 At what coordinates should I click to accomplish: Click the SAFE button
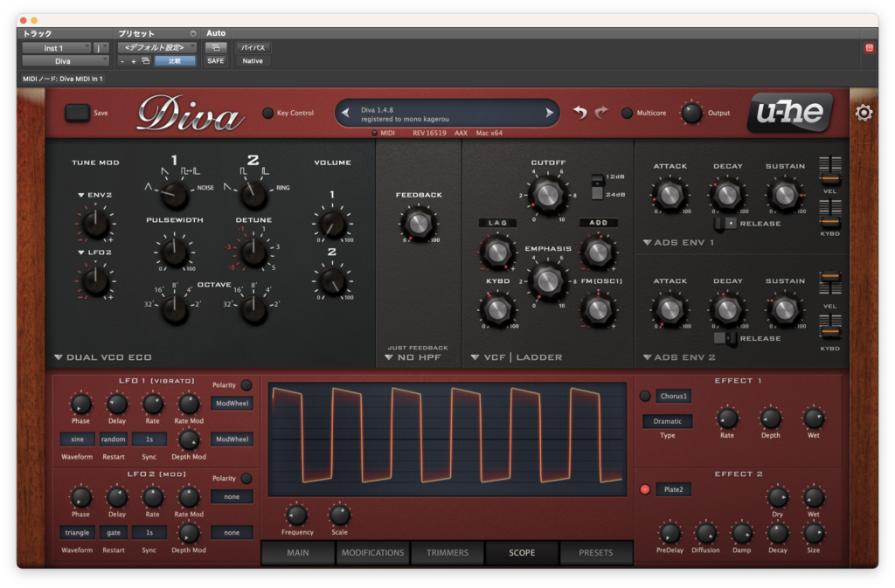point(216,61)
